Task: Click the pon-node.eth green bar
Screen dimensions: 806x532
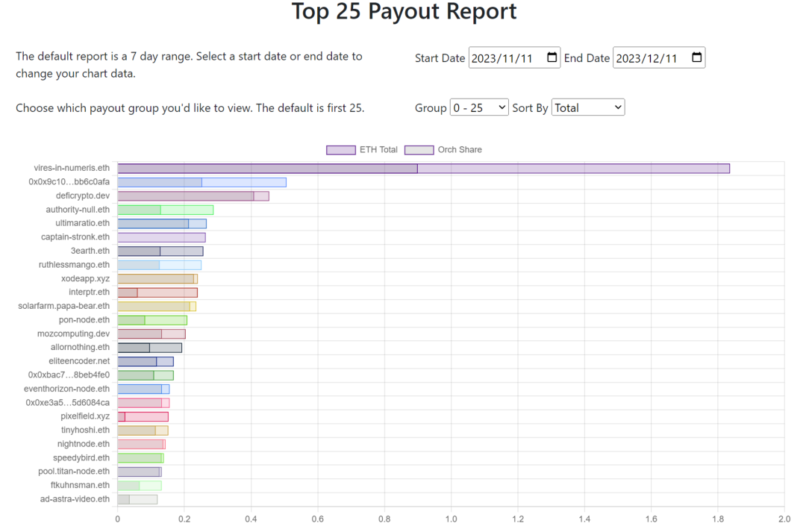Action: (151, 320)
